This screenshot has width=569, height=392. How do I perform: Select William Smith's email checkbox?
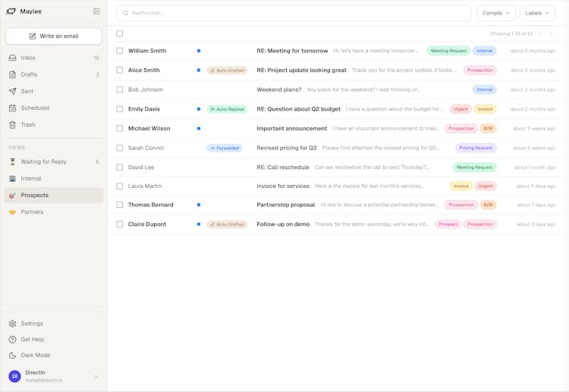pyautogui.click(x=120, y=51)
